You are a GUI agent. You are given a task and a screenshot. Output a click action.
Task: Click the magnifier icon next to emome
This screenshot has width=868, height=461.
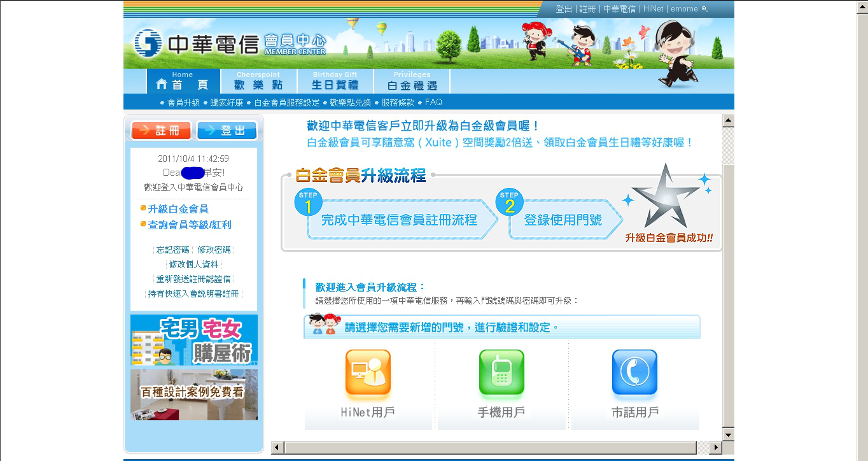pyautogui.click(x=704, y=9)
